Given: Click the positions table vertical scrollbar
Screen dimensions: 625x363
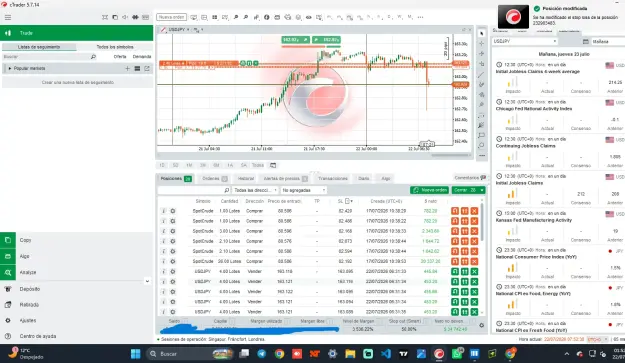Looking at the screenshot, I should coord(482,223).
